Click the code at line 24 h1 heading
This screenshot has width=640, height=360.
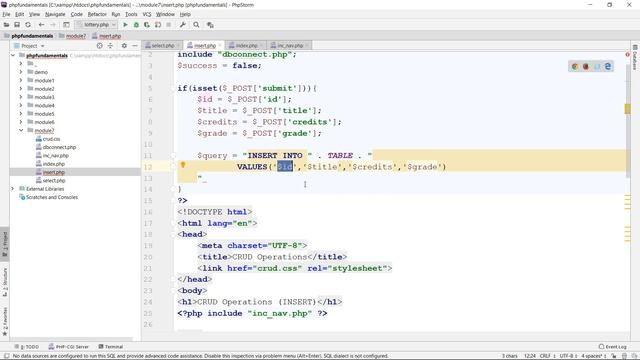click(x=260, y=302)
